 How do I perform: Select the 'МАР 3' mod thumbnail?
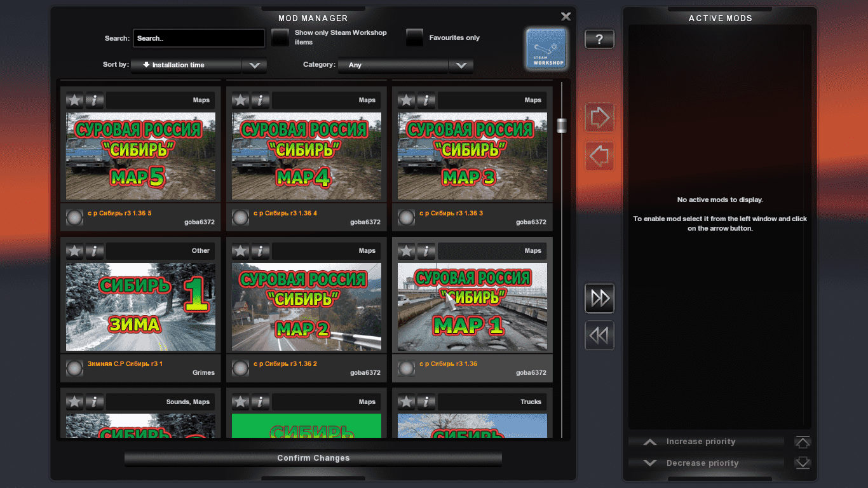tap(472, 156)
